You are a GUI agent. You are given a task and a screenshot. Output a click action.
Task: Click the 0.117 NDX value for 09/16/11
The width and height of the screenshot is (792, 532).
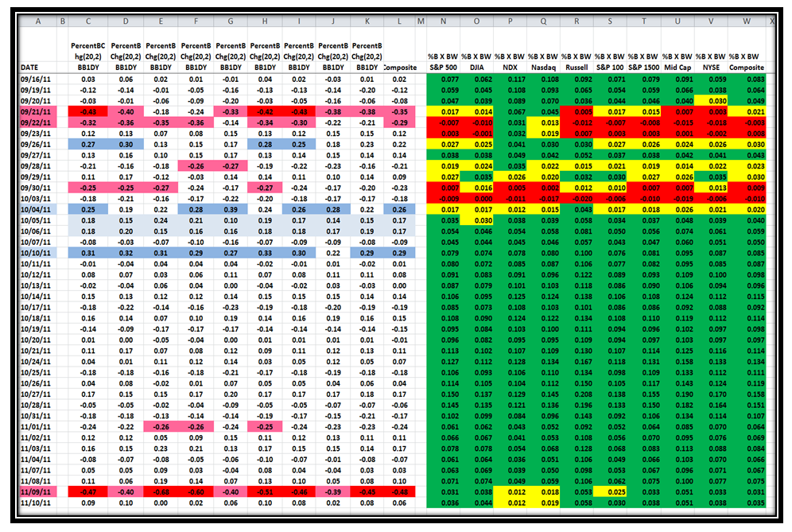[x=511, y=80]
